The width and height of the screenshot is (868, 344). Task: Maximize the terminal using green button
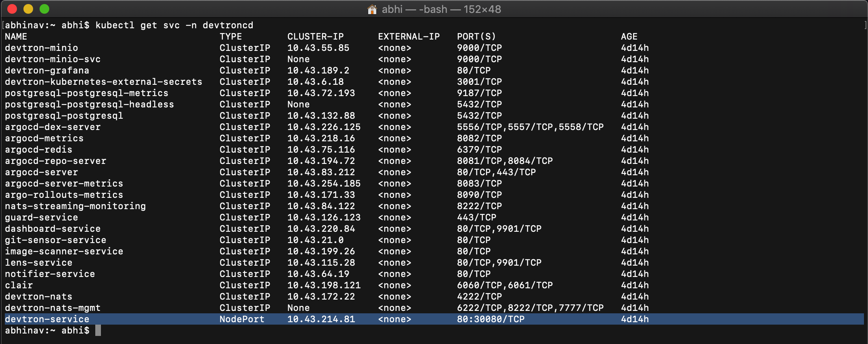(x=44, y=9)
